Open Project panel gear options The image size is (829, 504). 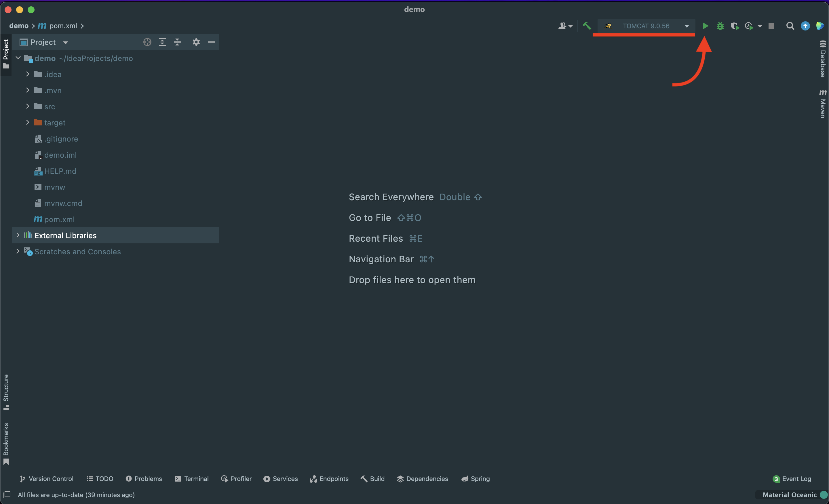click(196, 42)
